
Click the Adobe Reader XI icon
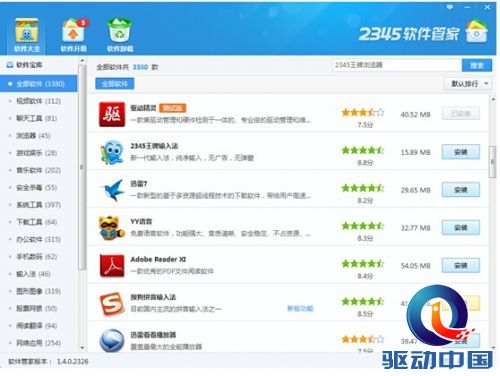[x=112, y=265]
